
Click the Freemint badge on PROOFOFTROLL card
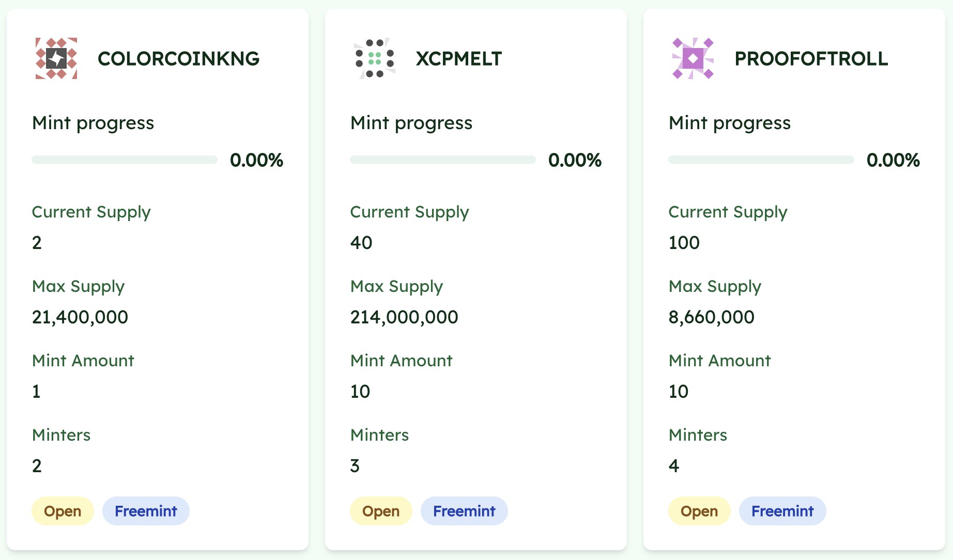(782, 511)
